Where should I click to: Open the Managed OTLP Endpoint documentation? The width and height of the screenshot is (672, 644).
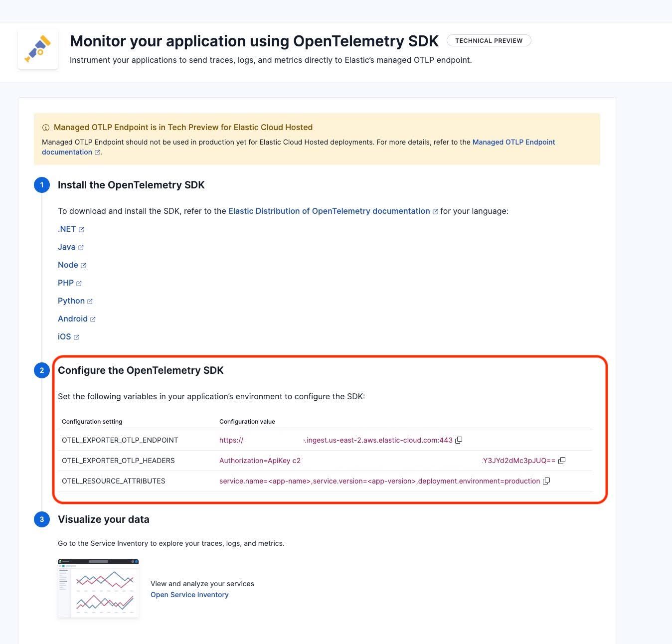click(513, 142)
